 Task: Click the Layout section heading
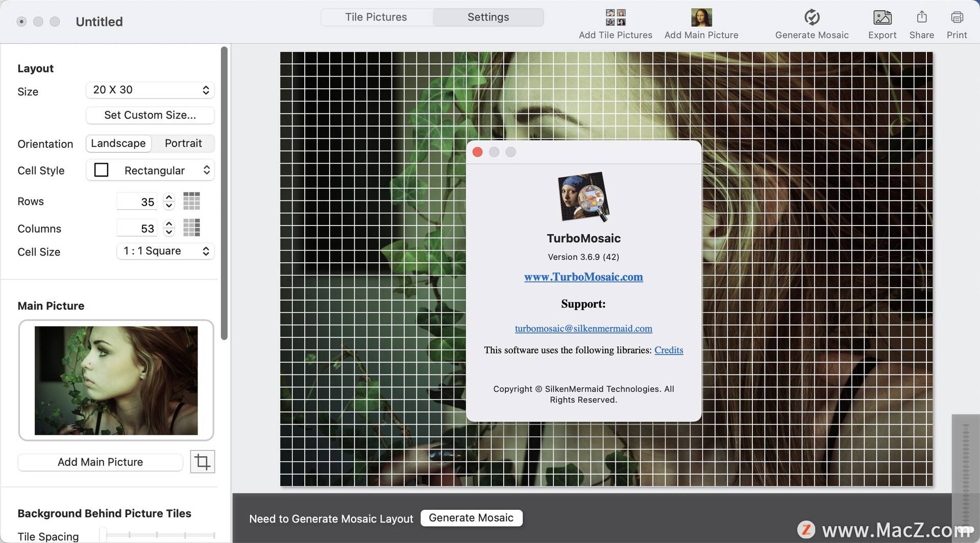[36, 68]
